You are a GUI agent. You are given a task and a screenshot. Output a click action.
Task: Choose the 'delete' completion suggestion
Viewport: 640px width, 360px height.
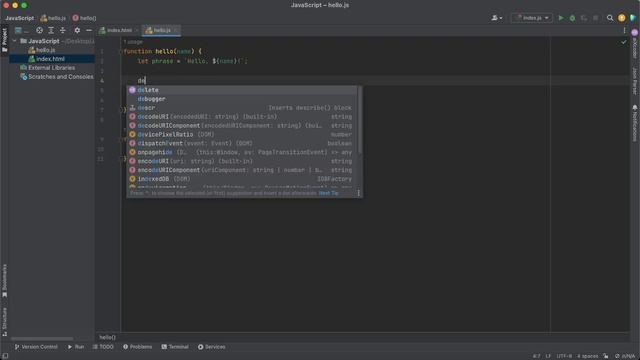[x=241, y=90]
